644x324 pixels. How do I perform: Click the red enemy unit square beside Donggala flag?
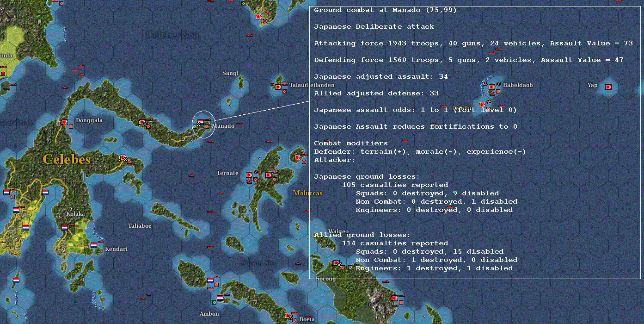coord(71,126)
